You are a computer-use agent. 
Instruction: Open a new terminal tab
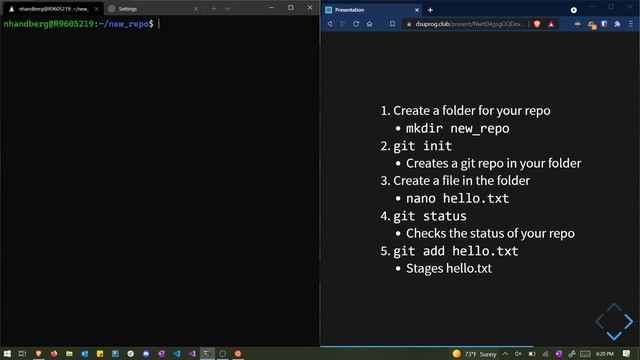213,9
